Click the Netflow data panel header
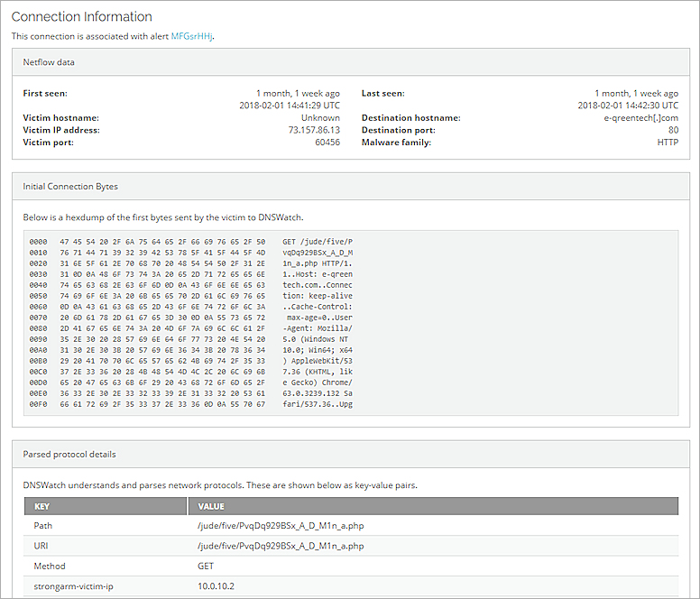Image resolution: width=700 pixels, height=599 pixels. pos(49,62)
